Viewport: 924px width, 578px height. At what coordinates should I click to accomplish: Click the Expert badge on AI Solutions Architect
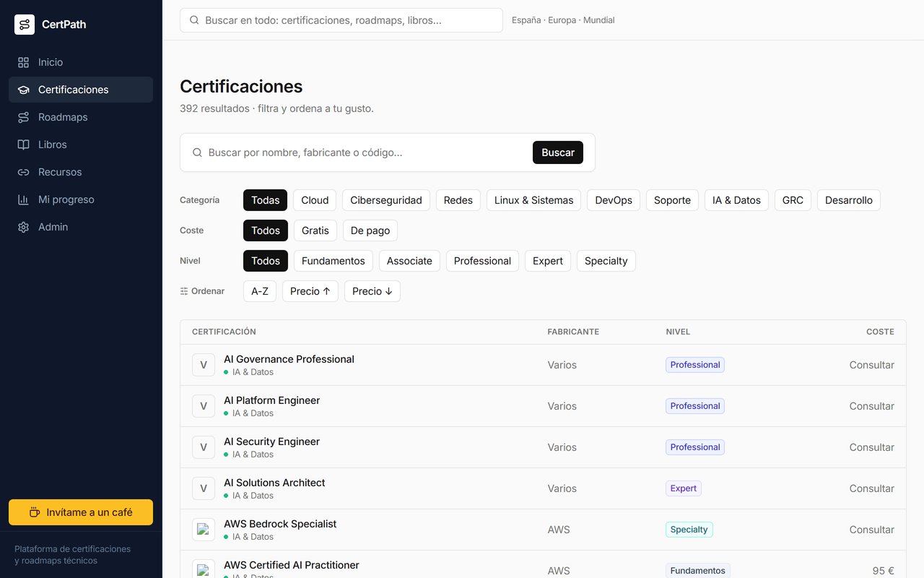(x=684, y=488)
